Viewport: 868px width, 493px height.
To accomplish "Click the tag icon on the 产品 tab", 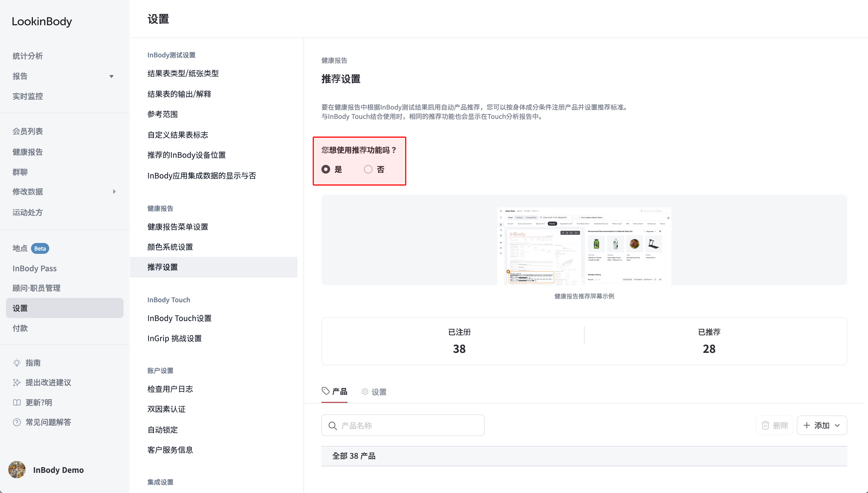I will coord(325,391).
